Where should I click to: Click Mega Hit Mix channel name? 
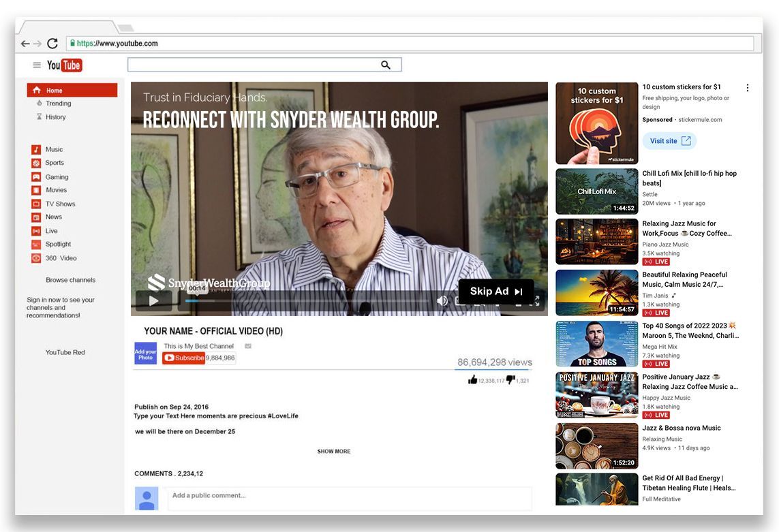(x=659, y=347)
